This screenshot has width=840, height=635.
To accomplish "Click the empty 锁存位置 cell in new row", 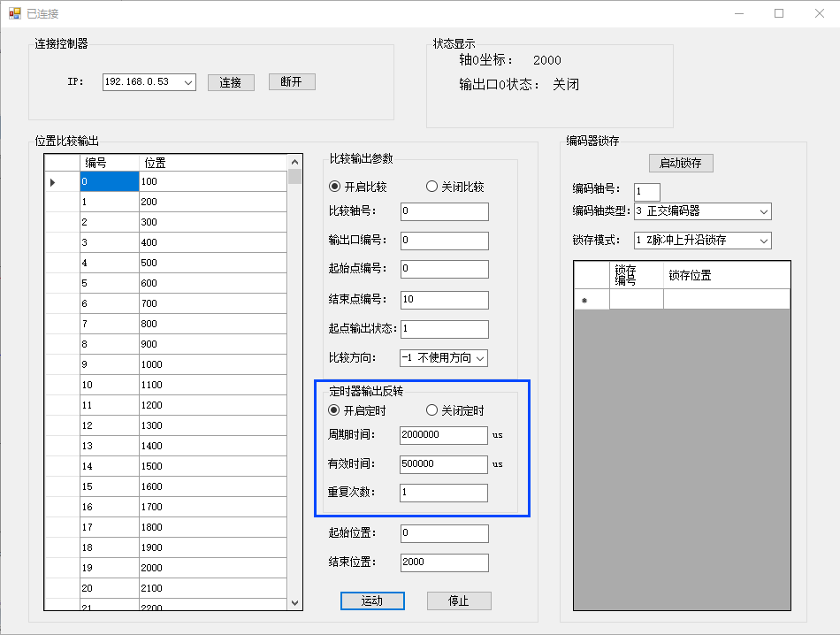I will (x=727, y=299).
